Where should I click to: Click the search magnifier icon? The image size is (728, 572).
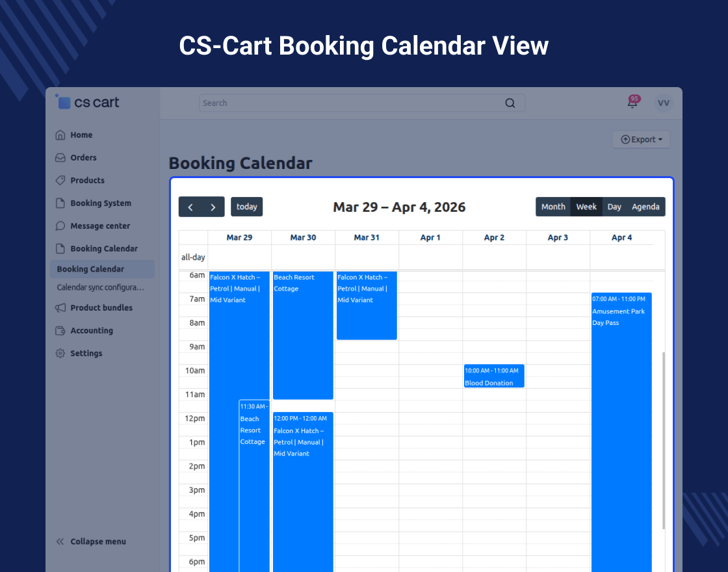coord(510,103)
